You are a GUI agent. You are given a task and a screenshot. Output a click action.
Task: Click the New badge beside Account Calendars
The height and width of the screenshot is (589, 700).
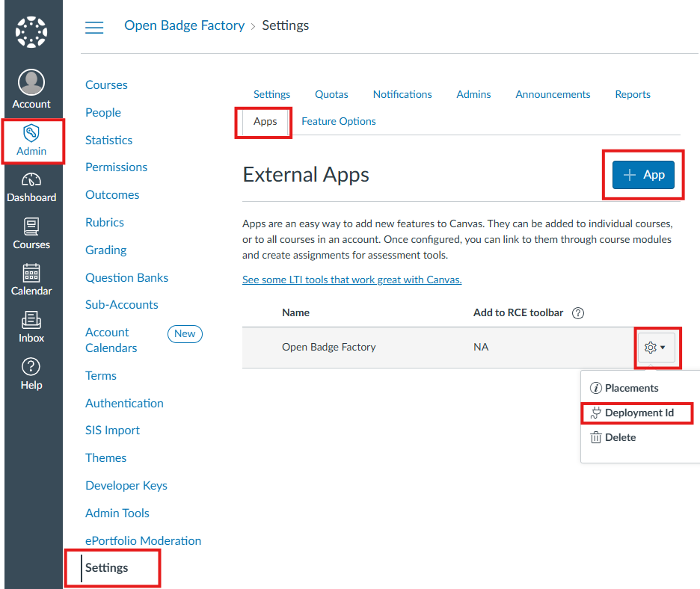click(185, 334)
